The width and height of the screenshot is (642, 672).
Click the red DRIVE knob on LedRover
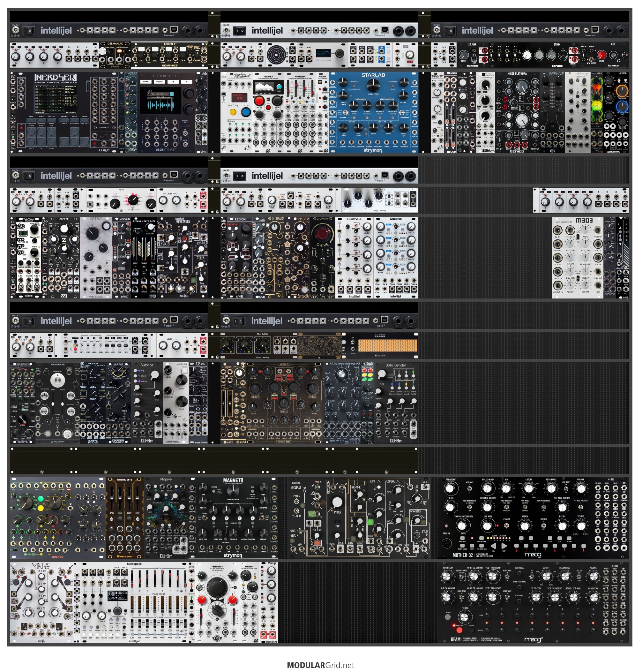[322, 233]
